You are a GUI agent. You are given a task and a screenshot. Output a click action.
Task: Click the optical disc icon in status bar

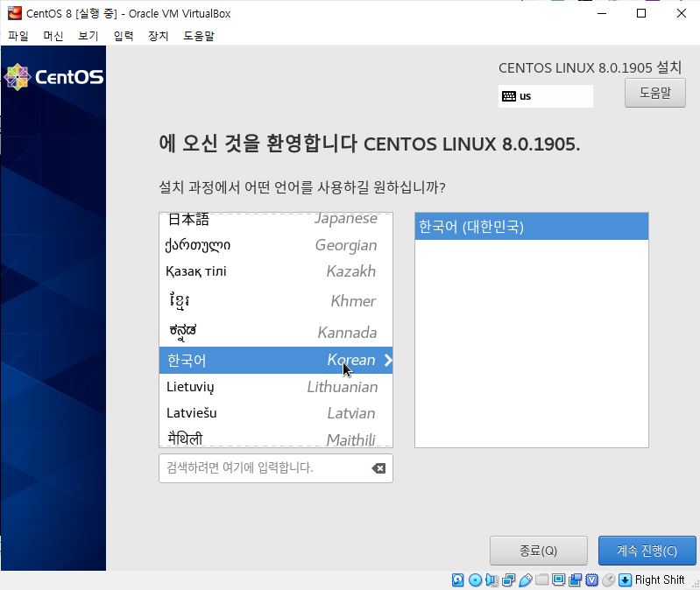point(476,579)
